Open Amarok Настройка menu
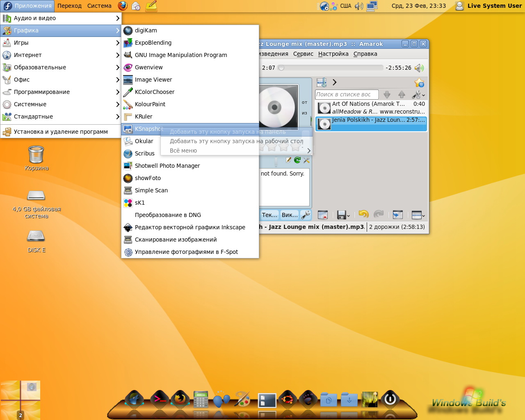The image size is (525, 420). pyautogui.click(x=333, y=54)
